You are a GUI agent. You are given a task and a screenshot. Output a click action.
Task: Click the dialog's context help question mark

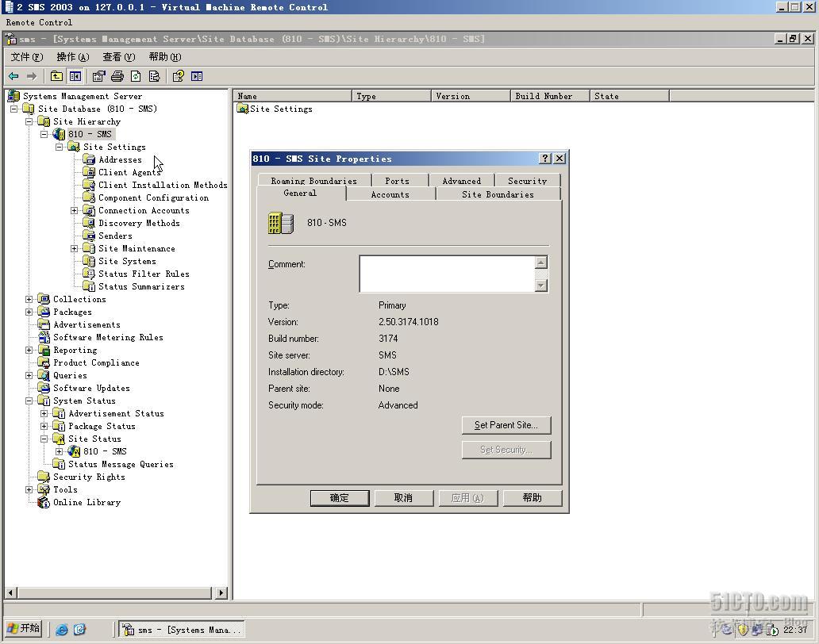tap(545, 158)
